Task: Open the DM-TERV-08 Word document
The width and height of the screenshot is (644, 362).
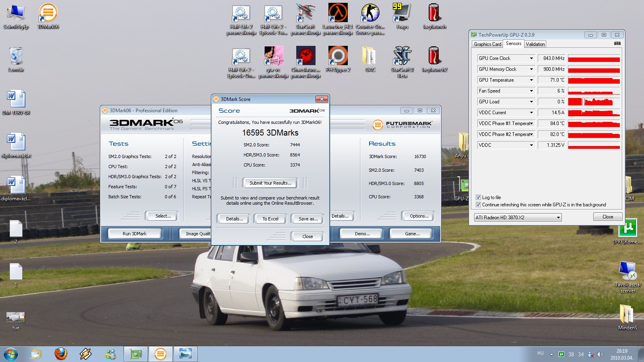Action: (16, 102)
